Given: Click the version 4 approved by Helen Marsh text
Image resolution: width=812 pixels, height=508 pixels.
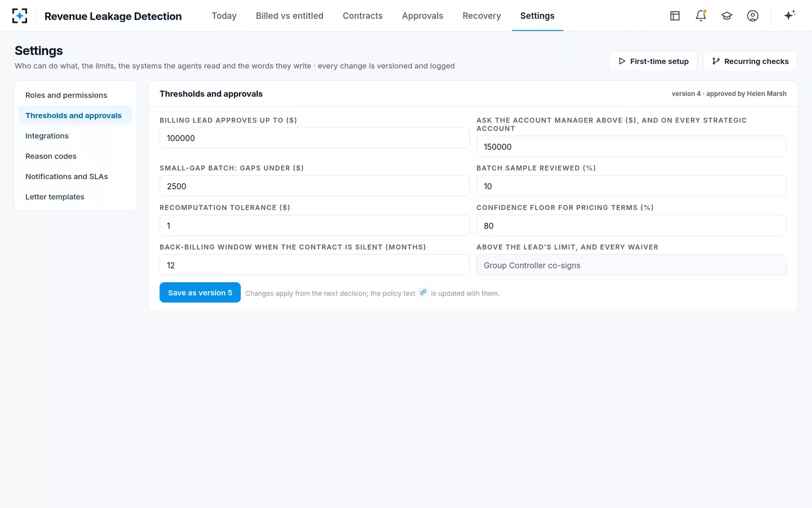Looking at the screenshot, I should (x=729, y=94).
